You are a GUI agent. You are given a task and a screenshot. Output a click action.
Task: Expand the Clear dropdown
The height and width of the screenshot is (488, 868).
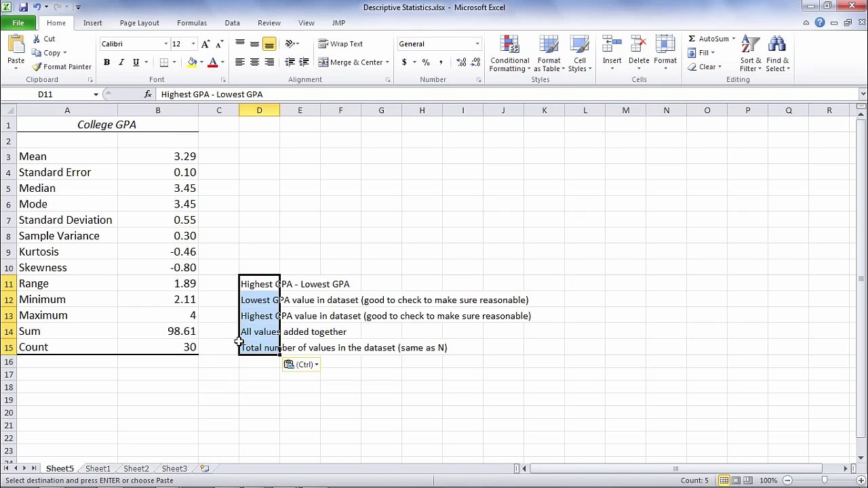[x=719, y=67]
